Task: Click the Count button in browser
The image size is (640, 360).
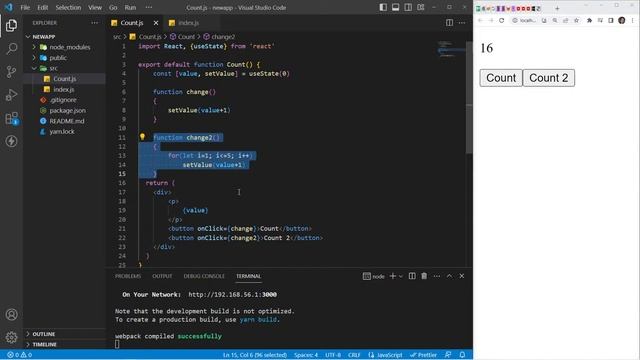Action: tap(501, 78)
